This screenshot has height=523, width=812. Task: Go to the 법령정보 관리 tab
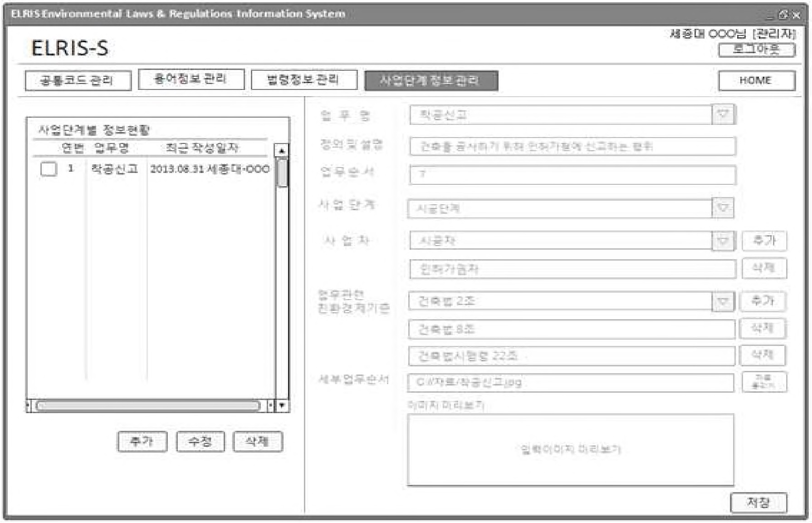[x=304, y=80]
